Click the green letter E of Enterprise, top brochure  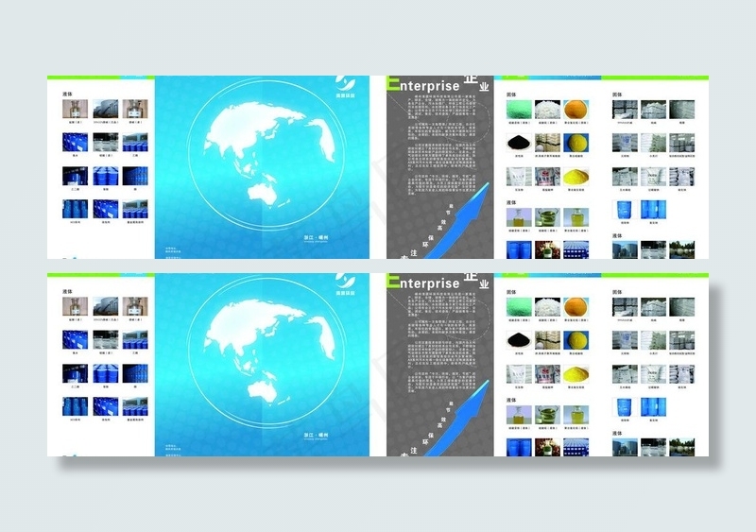pos(392,86)
